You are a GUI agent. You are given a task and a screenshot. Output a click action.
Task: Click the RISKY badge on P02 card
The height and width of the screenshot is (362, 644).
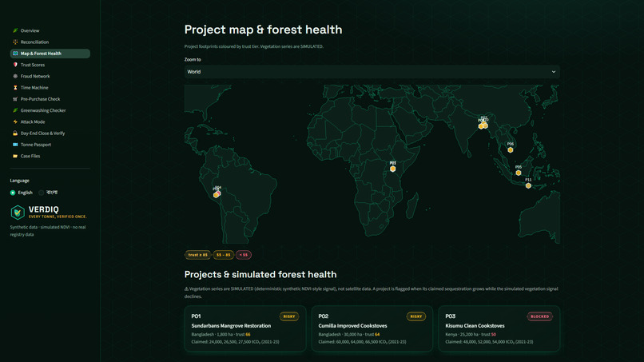[416, 316]
